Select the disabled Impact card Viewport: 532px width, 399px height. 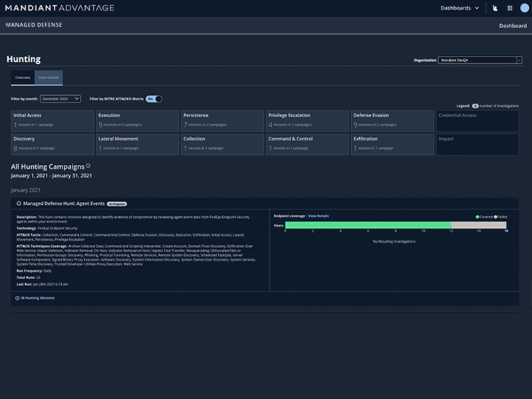pyautogui.click(x=477, y=144)
